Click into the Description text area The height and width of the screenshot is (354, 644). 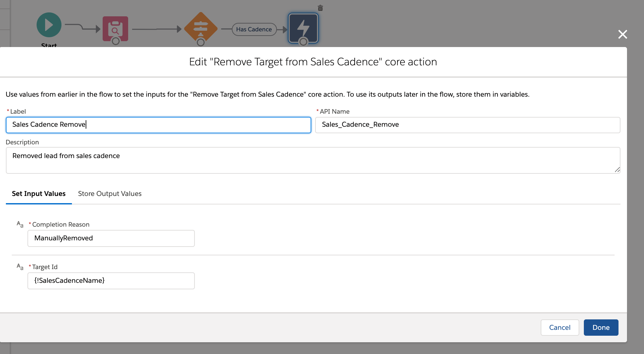point(313,160)
